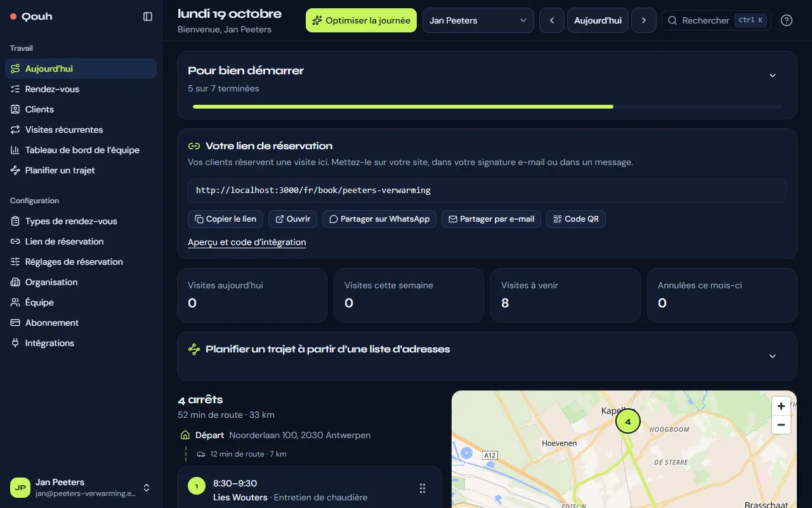Screen dimensions: 812x508
Task: Open Équipe in the sidebar
Action: pyautogui.click(x=81, y=302)
